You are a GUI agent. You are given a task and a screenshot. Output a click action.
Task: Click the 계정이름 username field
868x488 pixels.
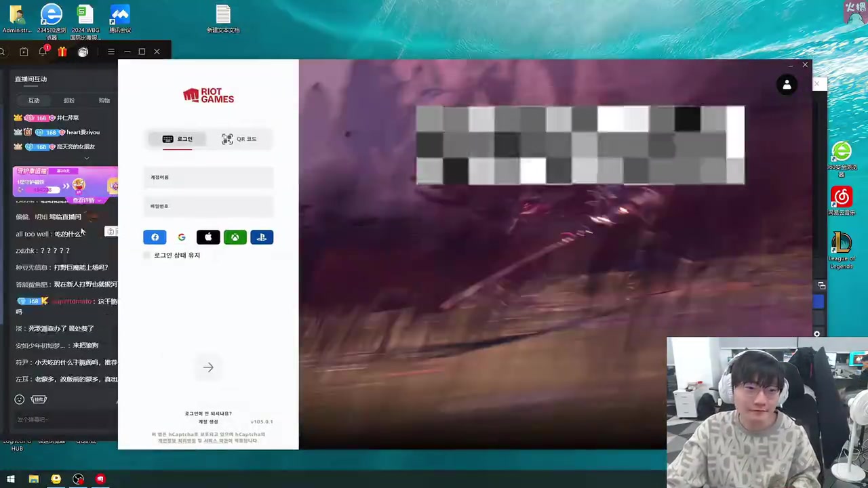pos(208,178)
